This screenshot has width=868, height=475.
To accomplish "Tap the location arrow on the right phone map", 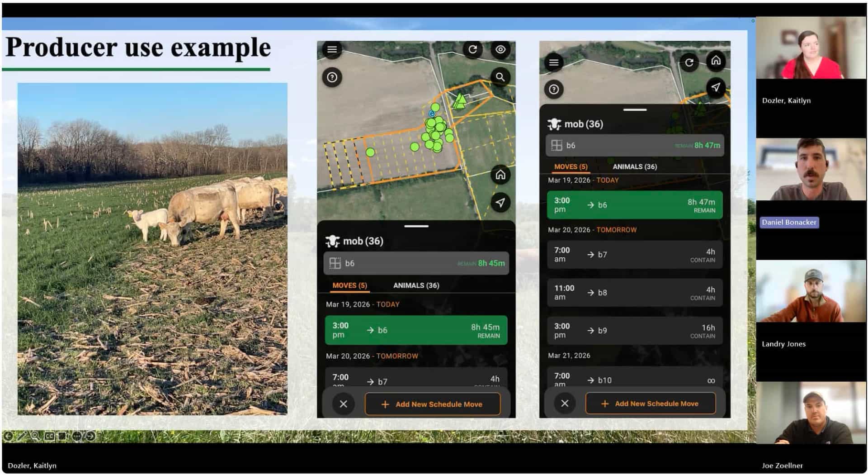I will tap(715, 87).
